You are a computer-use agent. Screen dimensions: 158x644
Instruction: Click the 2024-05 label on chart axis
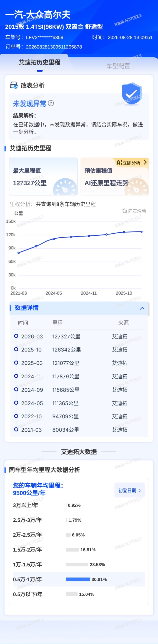point(54,293)
